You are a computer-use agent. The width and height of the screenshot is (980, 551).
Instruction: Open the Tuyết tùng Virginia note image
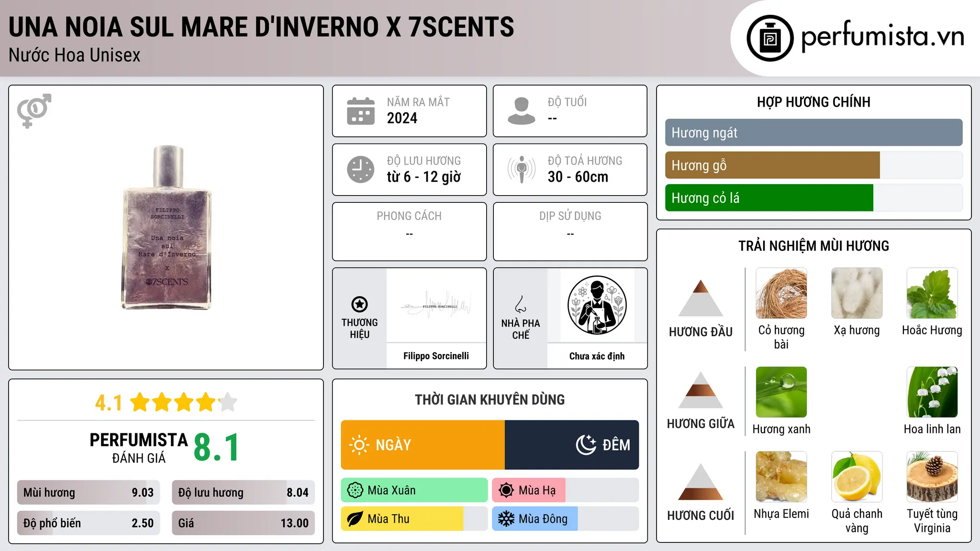pos(932,477)
